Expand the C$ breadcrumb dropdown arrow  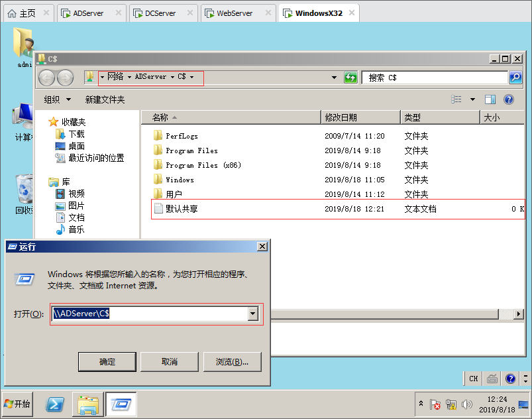[x=191, y=78]
